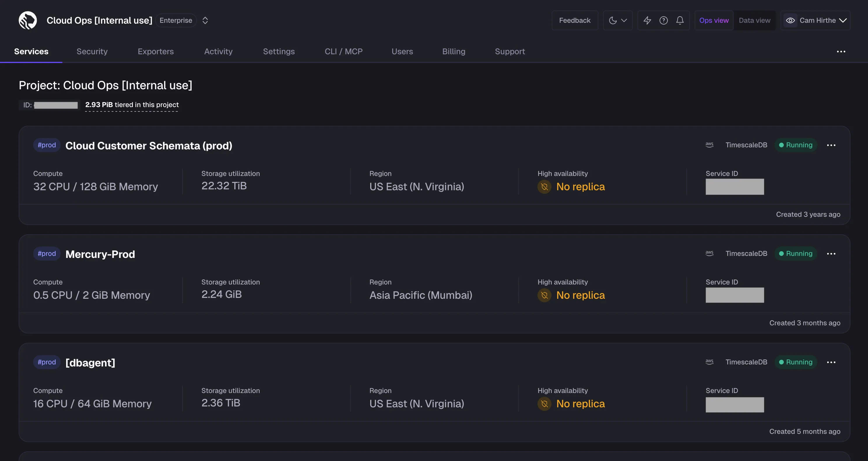Screen dimensions: 868x461
Task: Open the notifications bell icon
Action: [680, 20]
